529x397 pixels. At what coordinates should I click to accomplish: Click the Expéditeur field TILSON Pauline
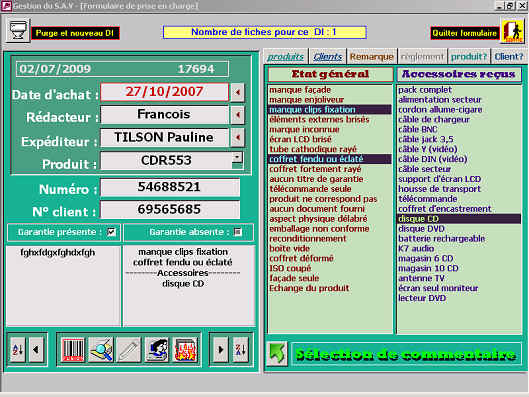165,137
